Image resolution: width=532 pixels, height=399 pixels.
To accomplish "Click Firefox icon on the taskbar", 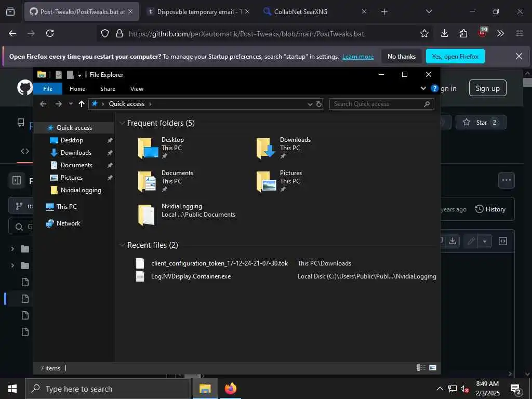I will tap(230, 389).
